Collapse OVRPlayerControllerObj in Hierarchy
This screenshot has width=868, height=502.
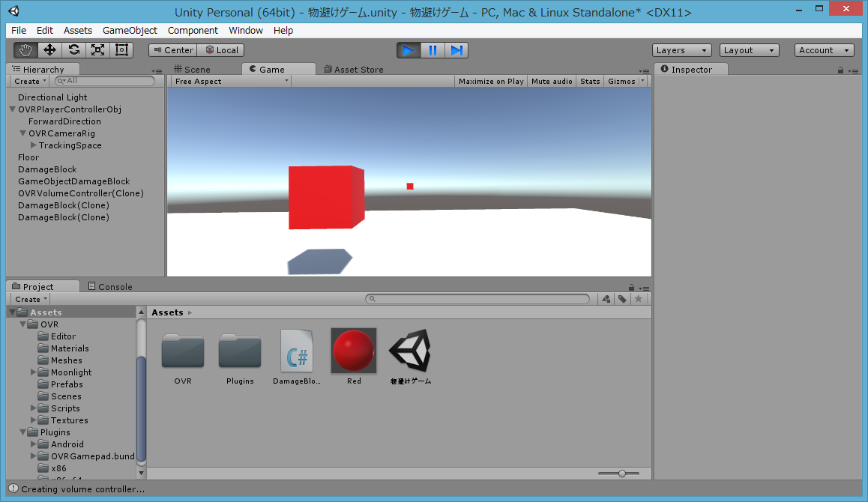(x=12, y=109)
